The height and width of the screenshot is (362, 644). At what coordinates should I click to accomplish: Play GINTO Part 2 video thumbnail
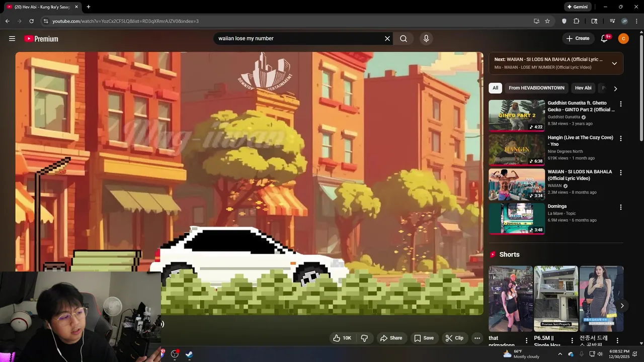coord(517,116)
